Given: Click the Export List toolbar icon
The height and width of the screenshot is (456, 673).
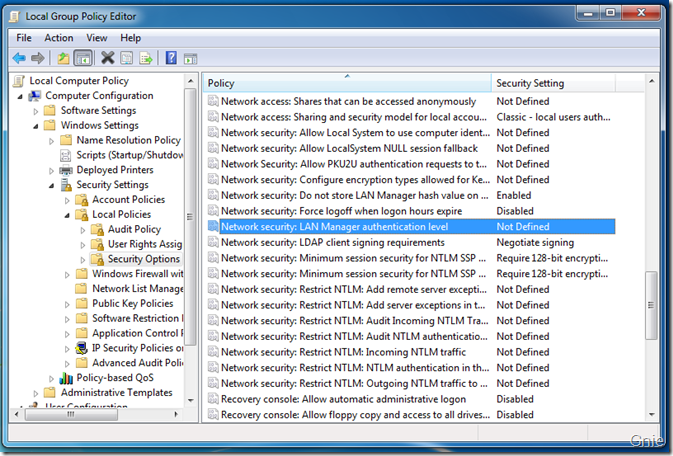Looking at the screenshot, I should [146, 58].
